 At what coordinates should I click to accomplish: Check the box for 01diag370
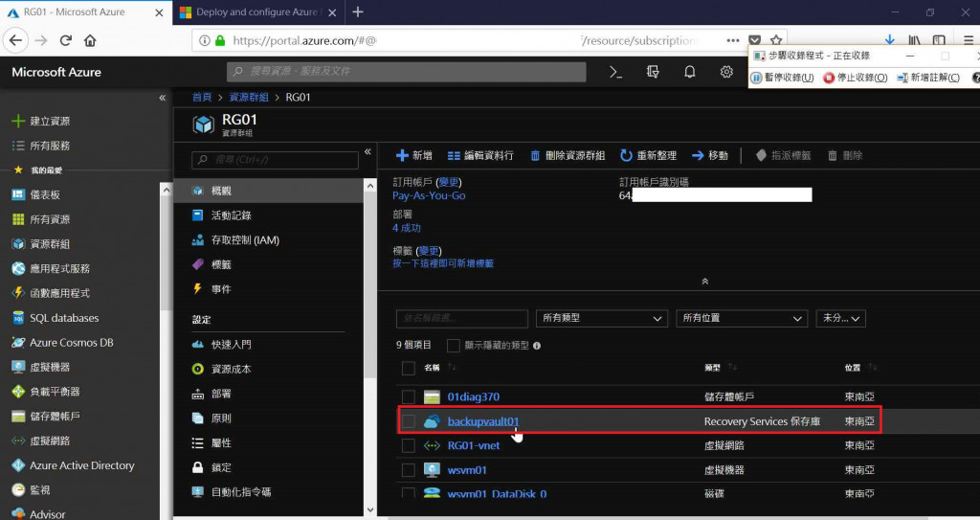(408, 396)
